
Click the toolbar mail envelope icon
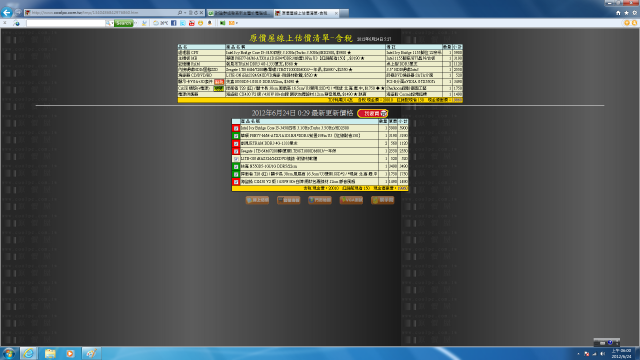(x=231, y=23)
